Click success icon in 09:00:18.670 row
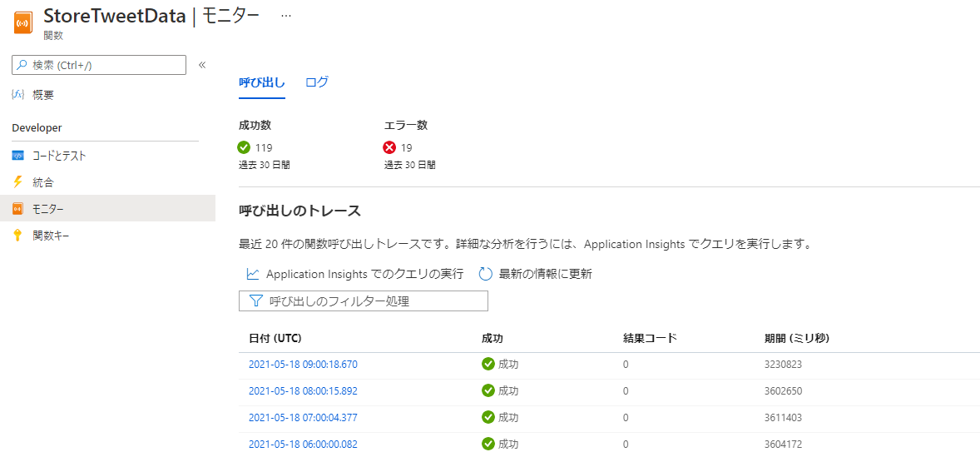 488,364
